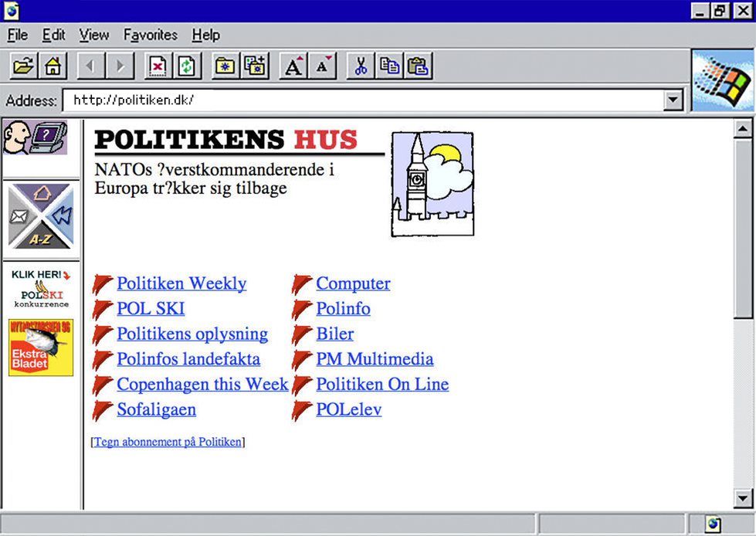756x536 pixels.
Task: Click the red flag beside Politiken Weekly
Action: click(102, 284)
